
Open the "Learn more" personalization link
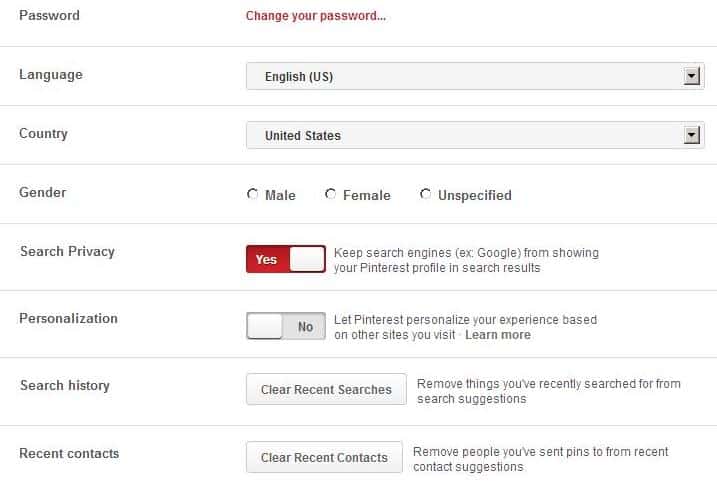click(498, 335)
